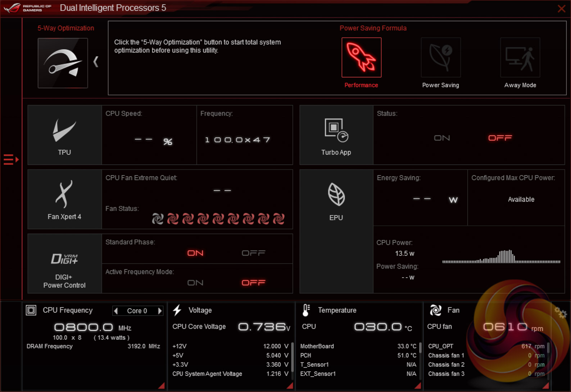571x392 pixels.
Task: Click the DRAM Frequency 3192.0 MHz value
Action: click(x=144, y=346)
